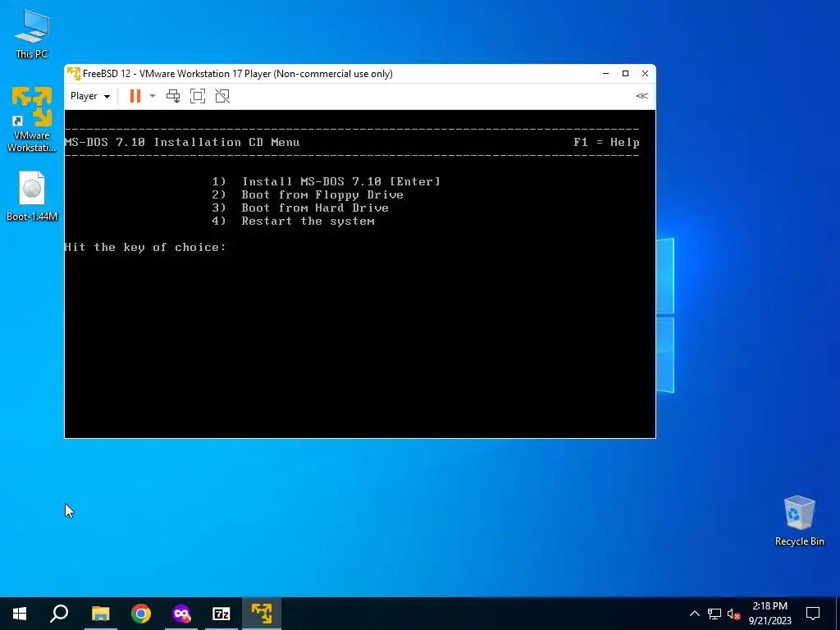Minimize the VMware Player window
Image resolution: width=840 pixels, height=630 pixels.
[606, 73]
